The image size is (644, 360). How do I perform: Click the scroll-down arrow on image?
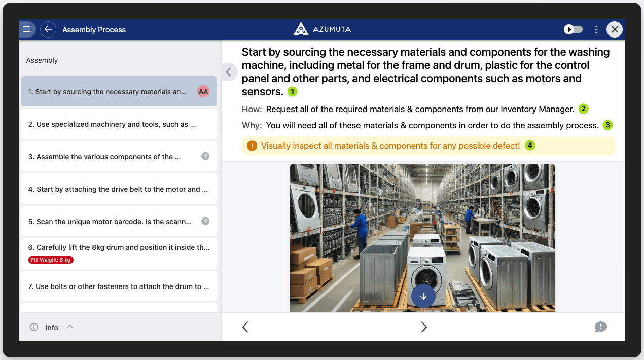(x=423, y=296)
